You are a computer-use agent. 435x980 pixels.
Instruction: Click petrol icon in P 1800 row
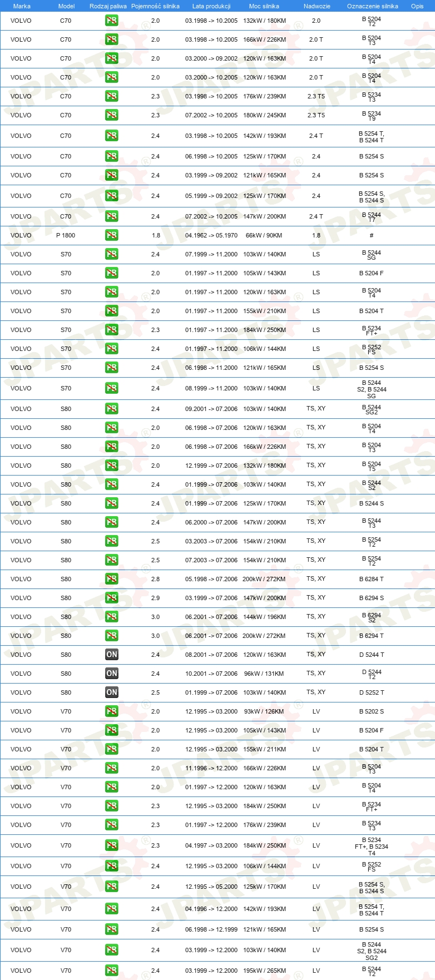tap(112, 235)
